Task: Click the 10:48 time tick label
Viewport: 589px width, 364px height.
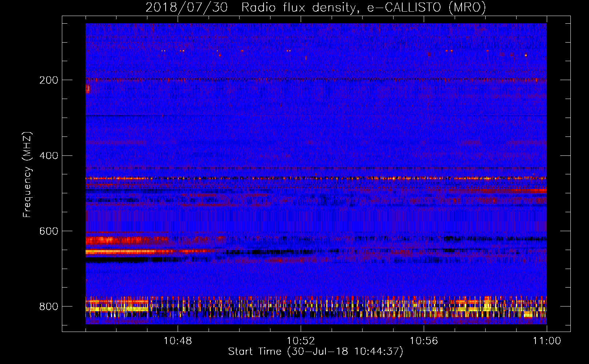Action: pyautogui.click(x=178, y=341)
